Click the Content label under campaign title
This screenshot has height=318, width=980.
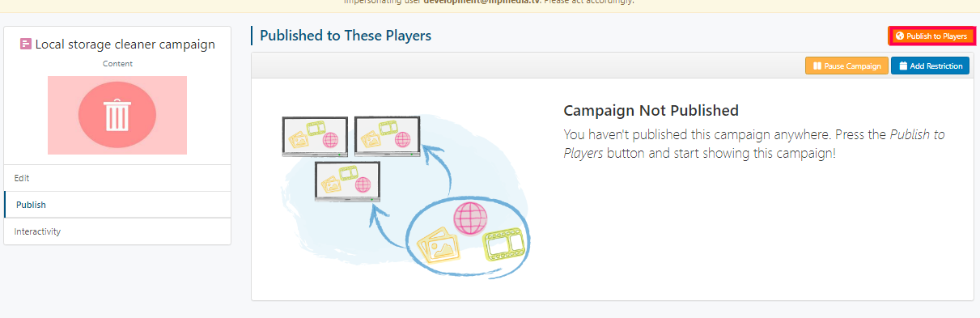[117, 63]
